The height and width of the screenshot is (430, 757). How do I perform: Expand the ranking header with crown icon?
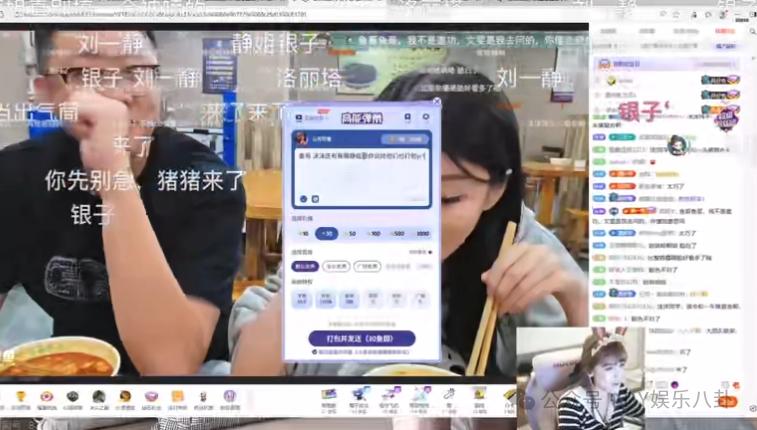pyautogui.click(x=666, y=64)
